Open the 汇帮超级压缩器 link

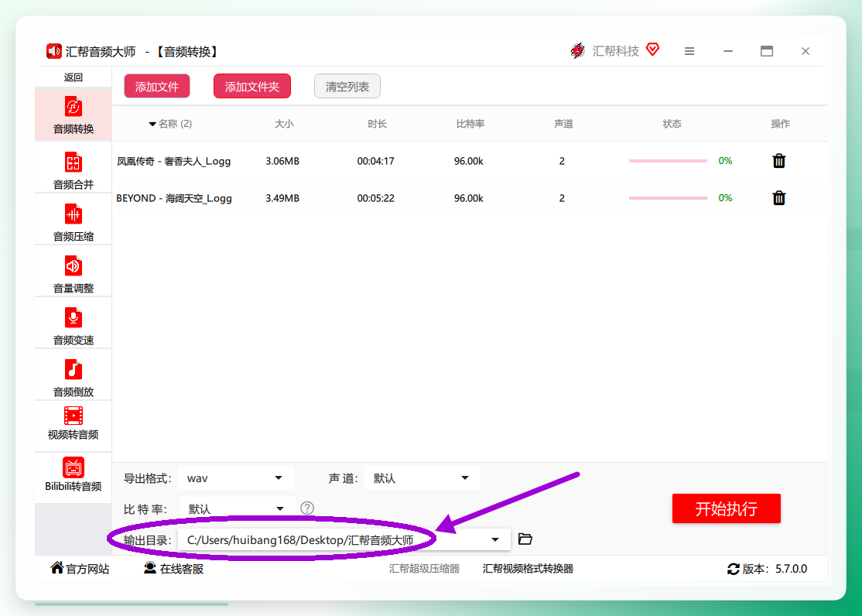point(424,569)
